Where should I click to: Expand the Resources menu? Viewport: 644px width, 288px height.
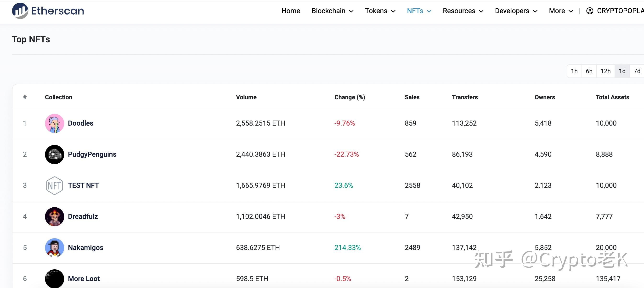[x=463, y=11]
